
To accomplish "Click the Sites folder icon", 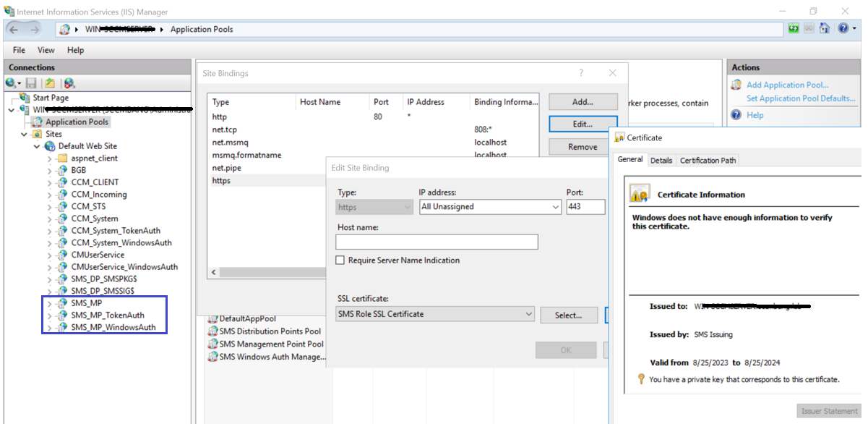I will pyautogui.click(x=38, y=134).
